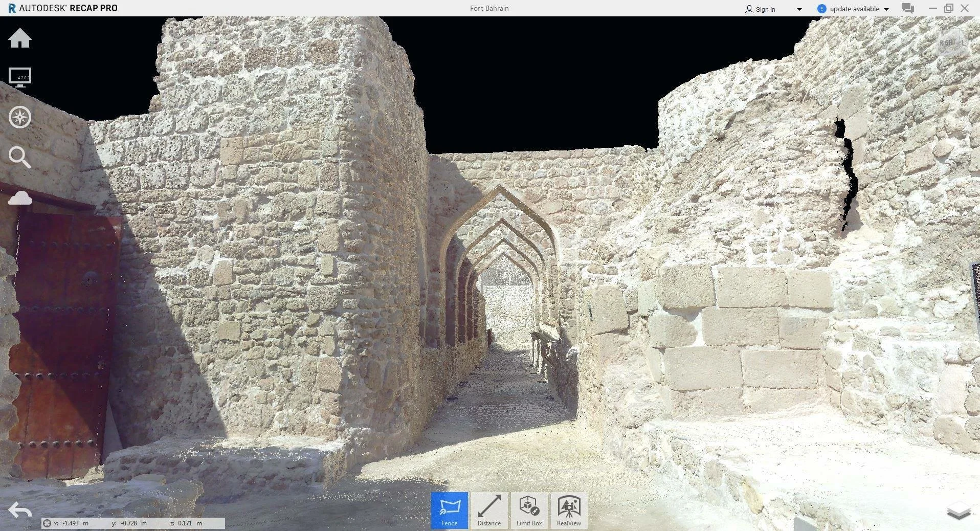Click the Autodesk ReCap Pro logo
Screen dimensions: 980x531
[x=62, y=8]
